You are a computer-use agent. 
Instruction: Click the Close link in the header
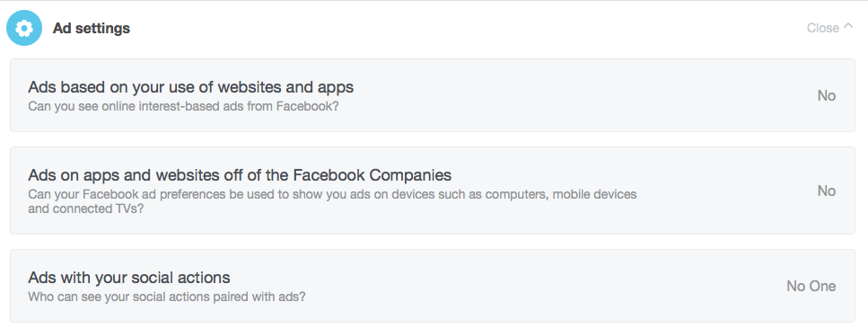point(822,28)
